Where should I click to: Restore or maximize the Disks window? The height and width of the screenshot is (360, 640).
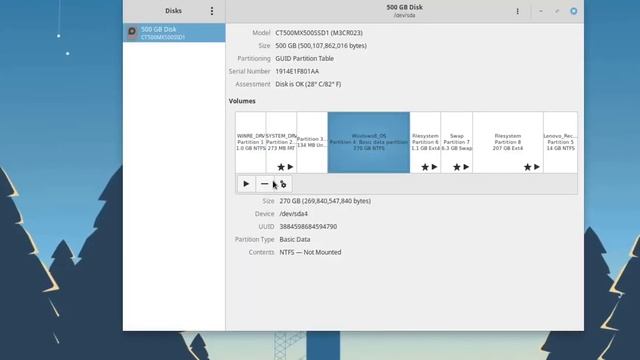[557, 11]
